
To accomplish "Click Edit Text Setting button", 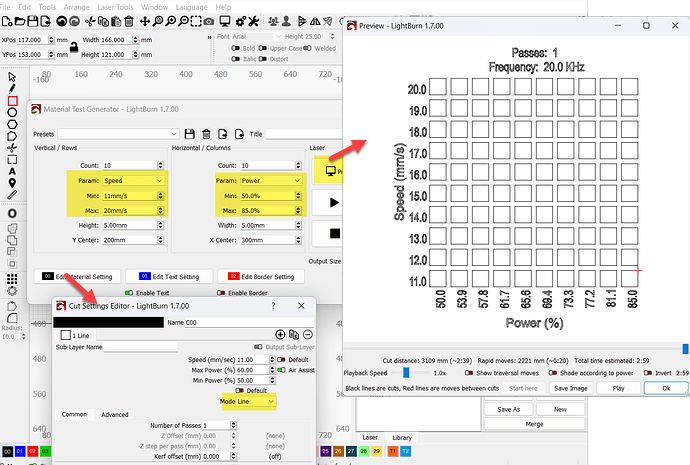I will (x=169, y=277).
